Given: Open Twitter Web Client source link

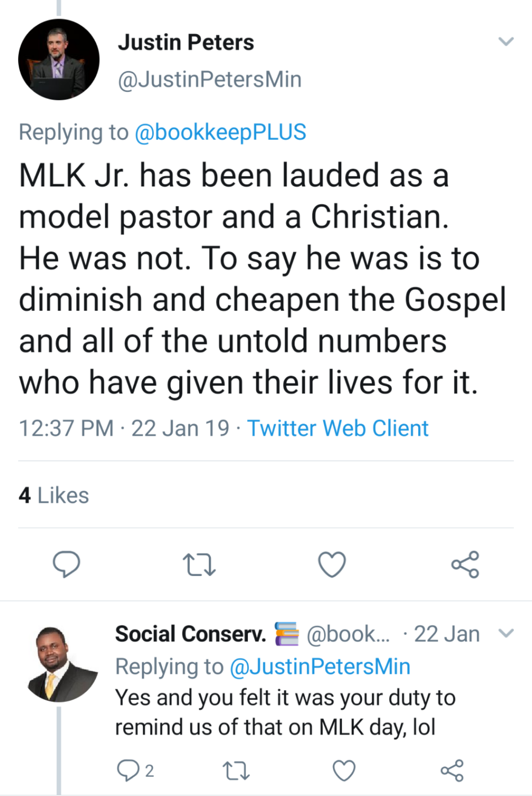Looking at the screenshot, I should pos(337,428).
